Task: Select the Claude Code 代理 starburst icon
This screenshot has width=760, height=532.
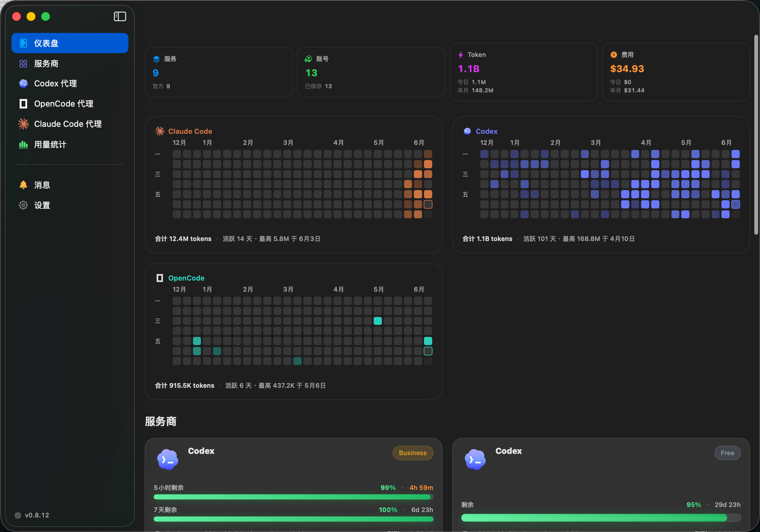Action: (x=23, y=124)
